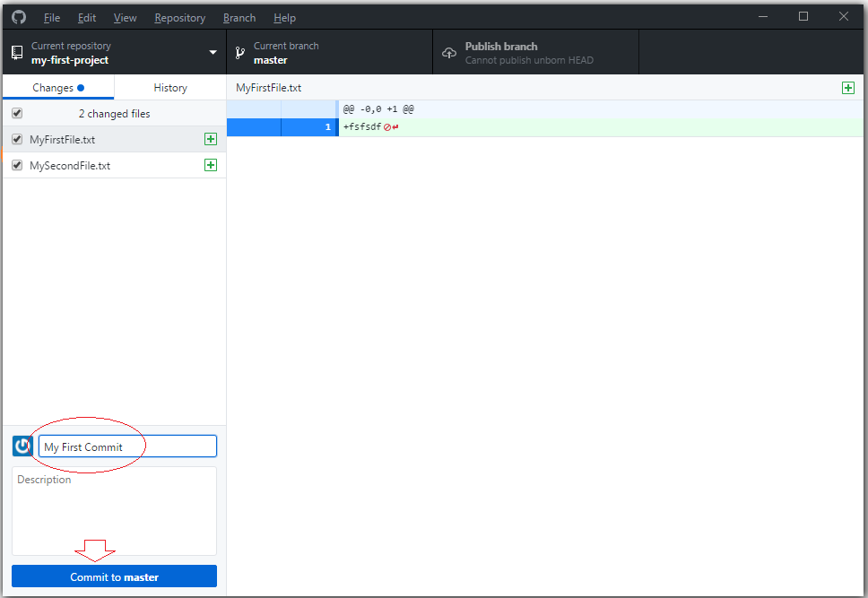
Task: Click the diff line number 1 gutter
Action: (309, 127)
